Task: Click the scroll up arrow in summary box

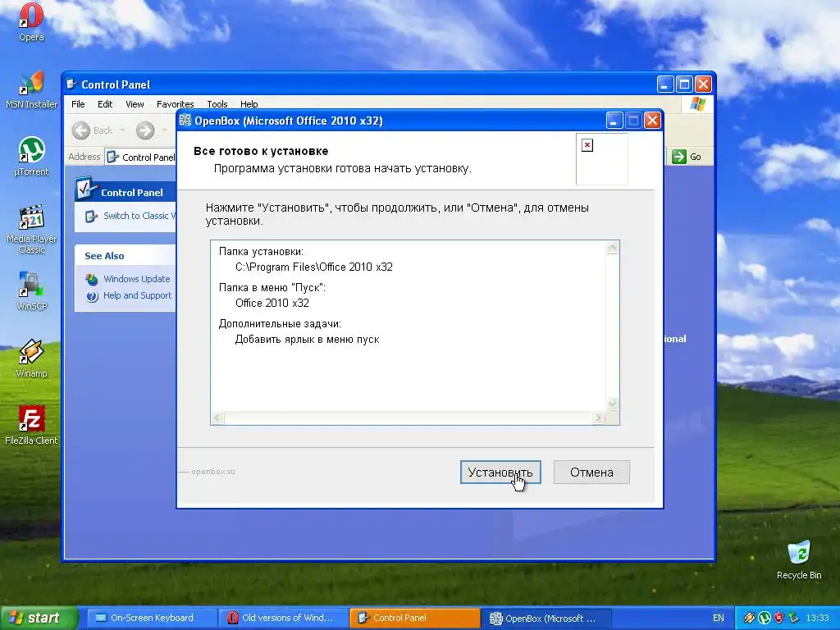Action: tap(612, 248)
